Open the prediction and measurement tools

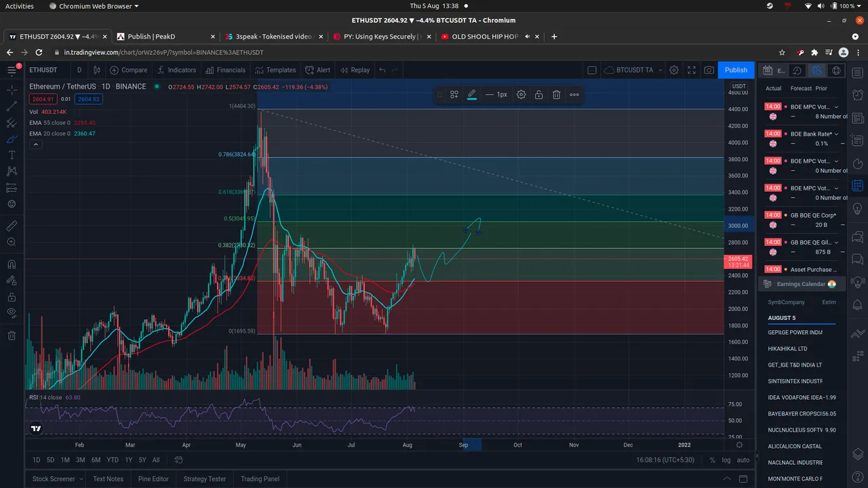point(12,188)
